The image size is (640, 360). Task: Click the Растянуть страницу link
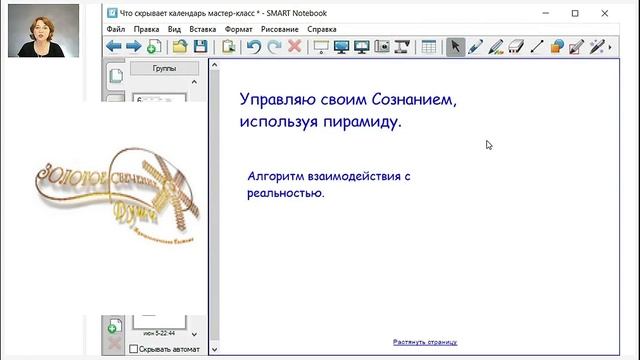pyautogui.click(x=425, y=342)
